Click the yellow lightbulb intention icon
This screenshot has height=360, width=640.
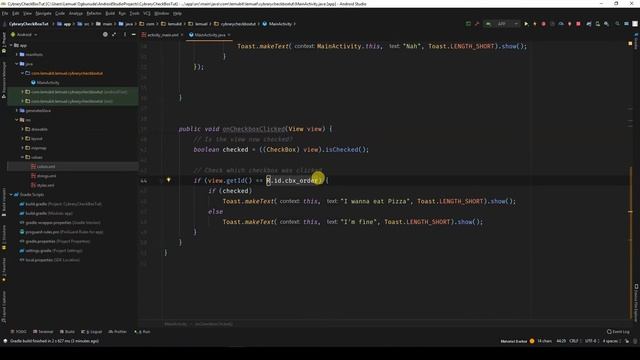click(168, 180)
